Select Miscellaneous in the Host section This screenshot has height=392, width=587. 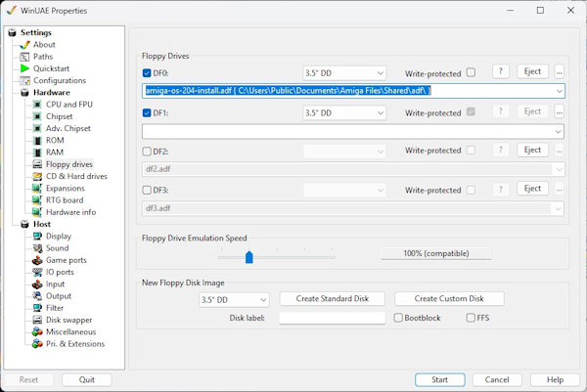[74, 331]
